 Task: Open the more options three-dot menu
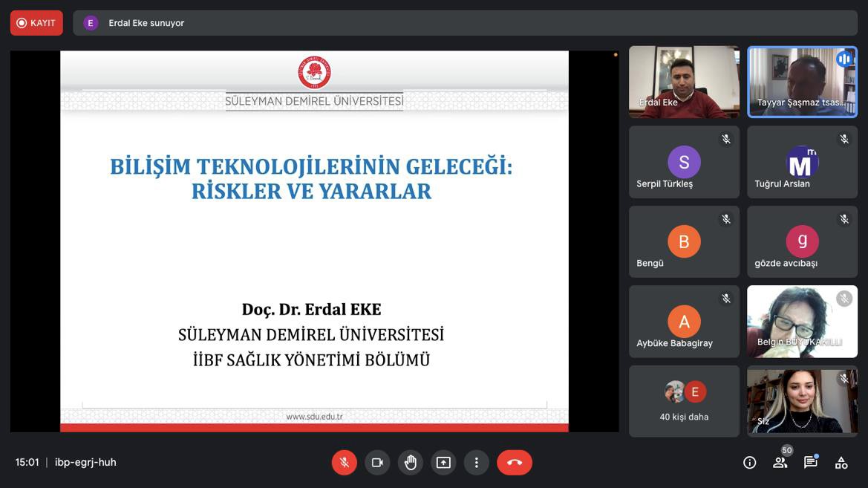point(476,463)
